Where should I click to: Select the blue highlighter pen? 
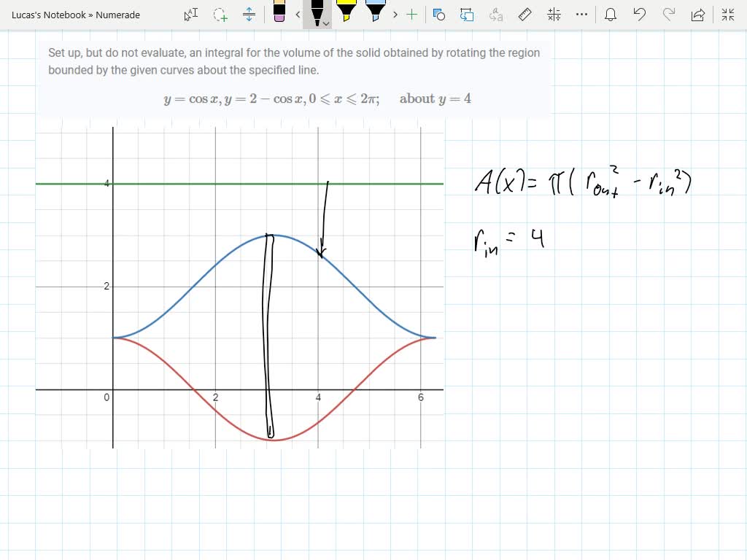click(x=374, y=11)
